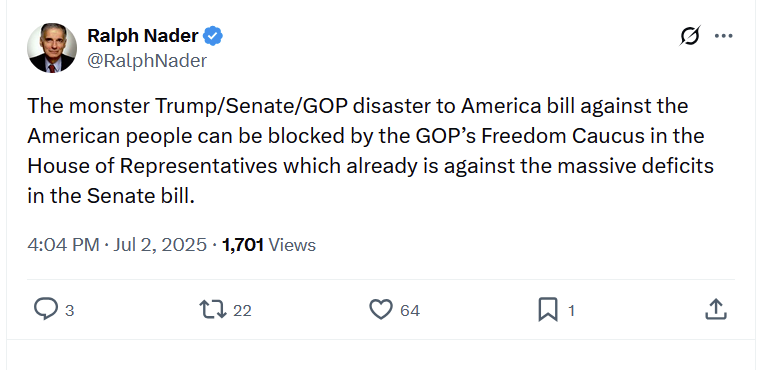Viewport: 775px width, 370px height.
Task: Click the repost count 22
Action: 242,311
